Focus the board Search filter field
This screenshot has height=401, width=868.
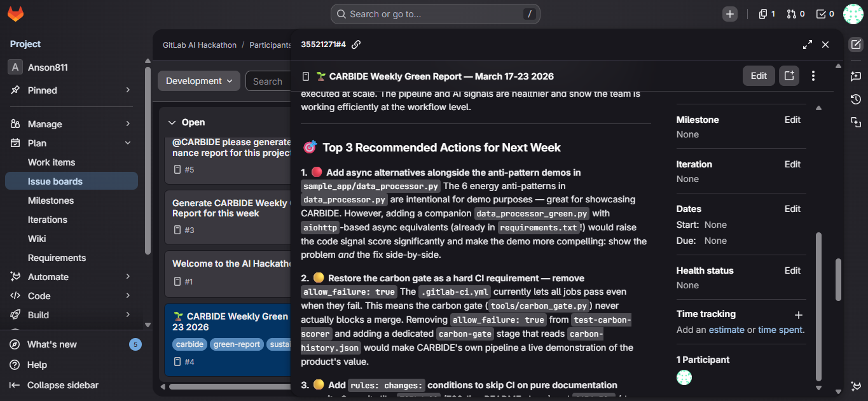point(268,81)
